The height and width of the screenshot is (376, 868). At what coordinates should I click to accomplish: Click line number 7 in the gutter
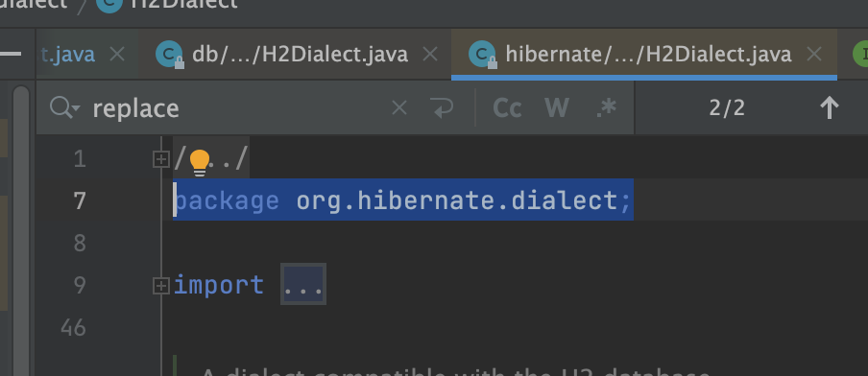coord(80,201)
